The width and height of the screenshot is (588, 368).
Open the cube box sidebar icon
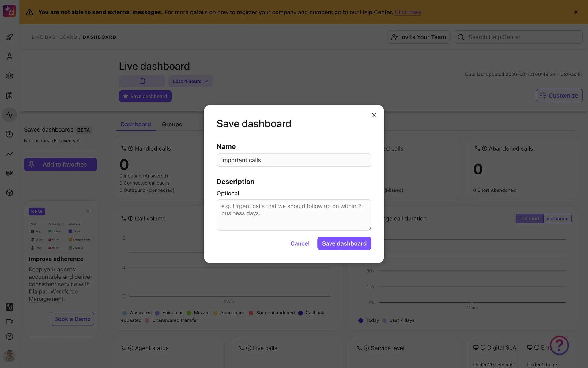pyautogui.click(x=9, y=193)
